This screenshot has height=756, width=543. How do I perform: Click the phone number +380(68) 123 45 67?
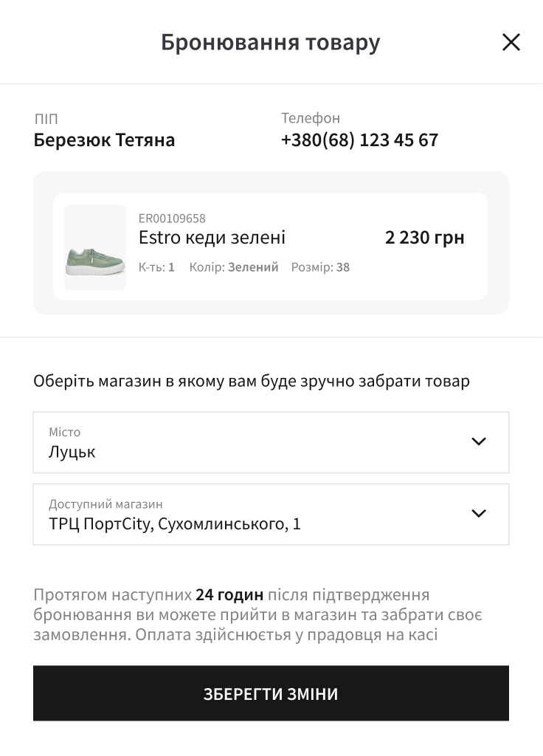(359, 140)
